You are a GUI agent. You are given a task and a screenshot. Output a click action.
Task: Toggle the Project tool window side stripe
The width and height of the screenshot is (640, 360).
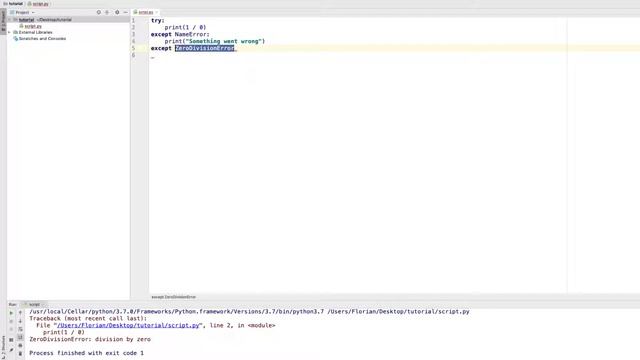coord(3,22)
